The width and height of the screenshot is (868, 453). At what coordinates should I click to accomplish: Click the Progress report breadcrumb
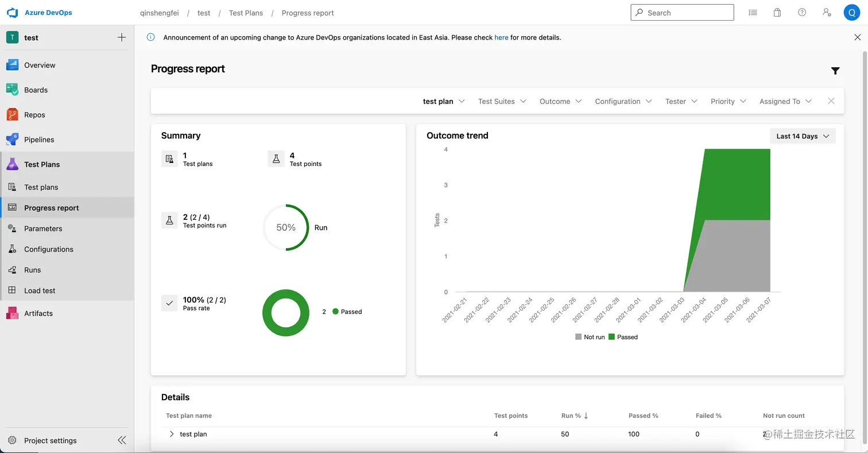(x=308, y=13)
